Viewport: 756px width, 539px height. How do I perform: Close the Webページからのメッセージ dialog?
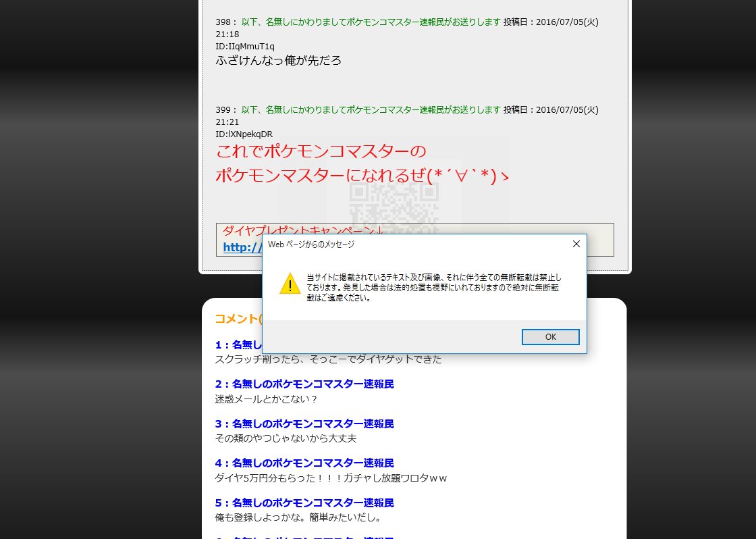(576, 244)
